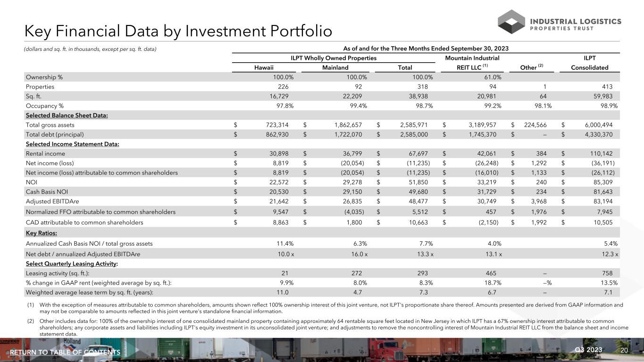Image resolution: width=644 pixels, height=362 pixels.
Task: Click the Selected Income Statement Data section heading
Action: click(x=72, y=144)
